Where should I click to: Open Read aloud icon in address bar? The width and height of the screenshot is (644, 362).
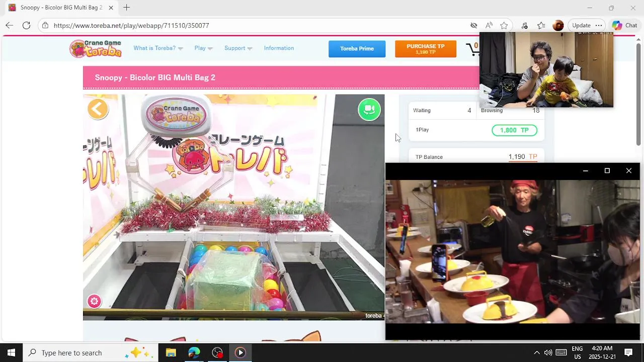[489, 25]
